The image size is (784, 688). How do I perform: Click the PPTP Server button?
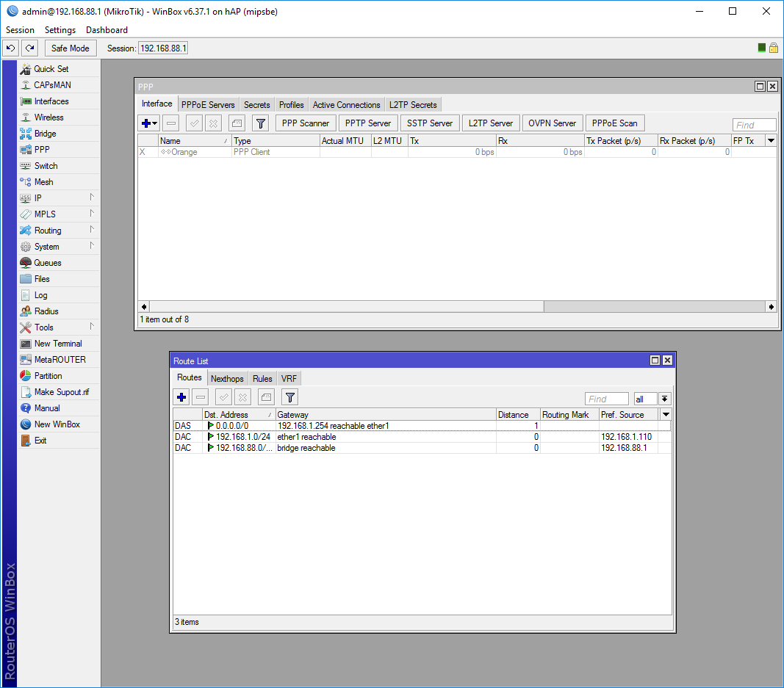(x=368, y=123)
